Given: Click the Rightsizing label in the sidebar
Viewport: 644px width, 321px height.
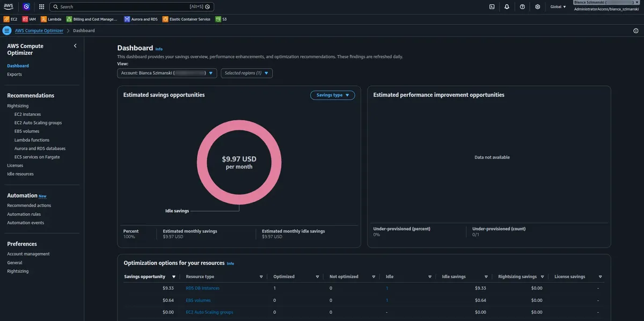Looking at the screenshot, I should (x=18, y=106).
